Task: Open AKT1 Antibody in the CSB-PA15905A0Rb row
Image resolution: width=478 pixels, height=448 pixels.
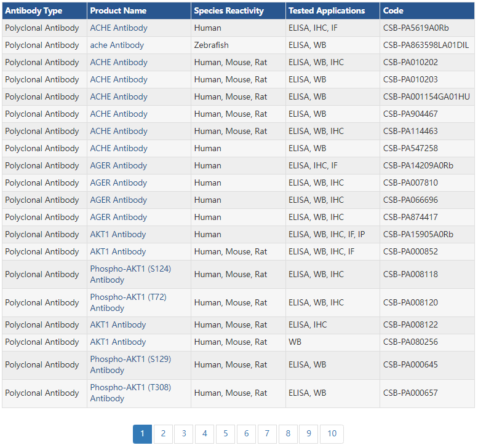Action: (118, 235)
